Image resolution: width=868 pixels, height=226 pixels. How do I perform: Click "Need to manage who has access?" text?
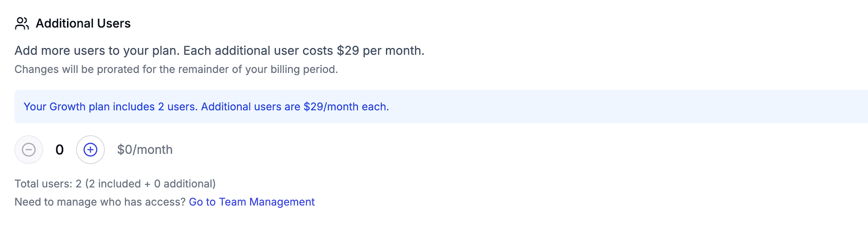click(x=100, y=202)
